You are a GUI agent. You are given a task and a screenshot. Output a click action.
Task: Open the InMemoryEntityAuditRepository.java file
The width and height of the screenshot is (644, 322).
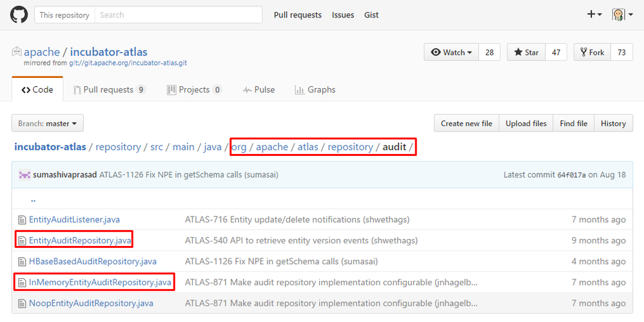click(x=100, y=282)
